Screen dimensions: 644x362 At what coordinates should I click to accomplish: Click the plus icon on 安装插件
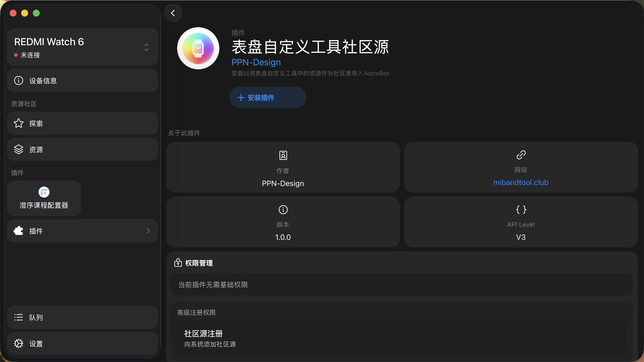(241, 98)
